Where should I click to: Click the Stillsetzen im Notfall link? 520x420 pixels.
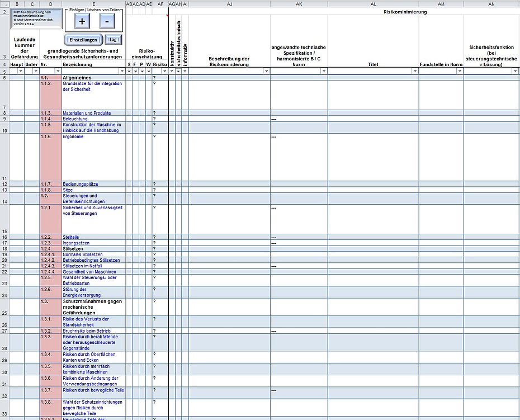[x=82, y=266]
